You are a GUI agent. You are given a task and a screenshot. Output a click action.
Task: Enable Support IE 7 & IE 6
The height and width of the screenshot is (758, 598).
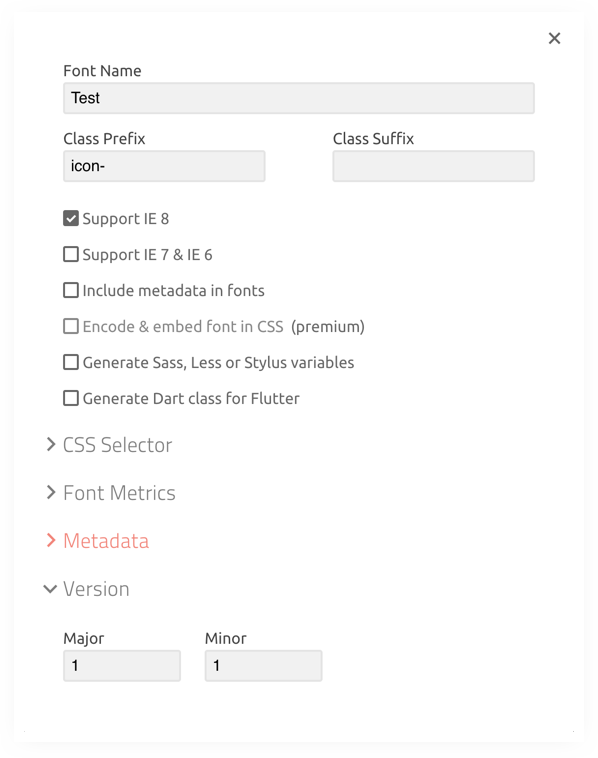coord(71,254)
